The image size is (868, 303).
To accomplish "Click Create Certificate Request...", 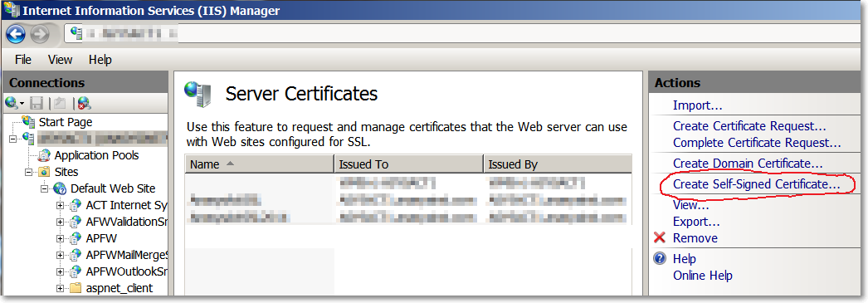I will pos(749,126).
